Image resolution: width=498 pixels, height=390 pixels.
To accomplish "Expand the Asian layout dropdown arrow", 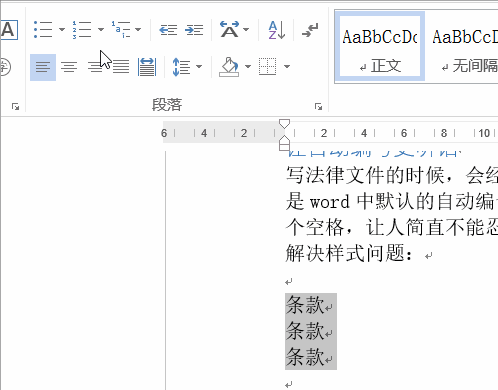I will point(246,30).
